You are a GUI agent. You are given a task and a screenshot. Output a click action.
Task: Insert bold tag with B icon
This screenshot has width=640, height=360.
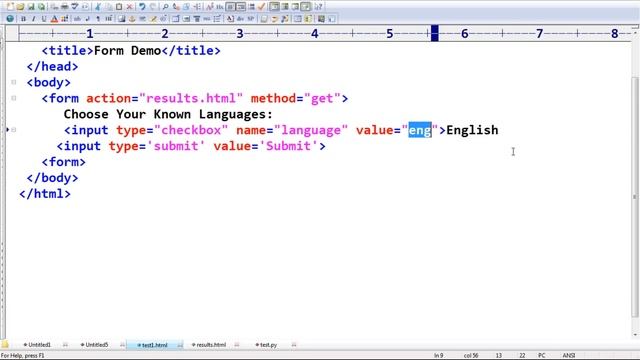tap(23, 19)
